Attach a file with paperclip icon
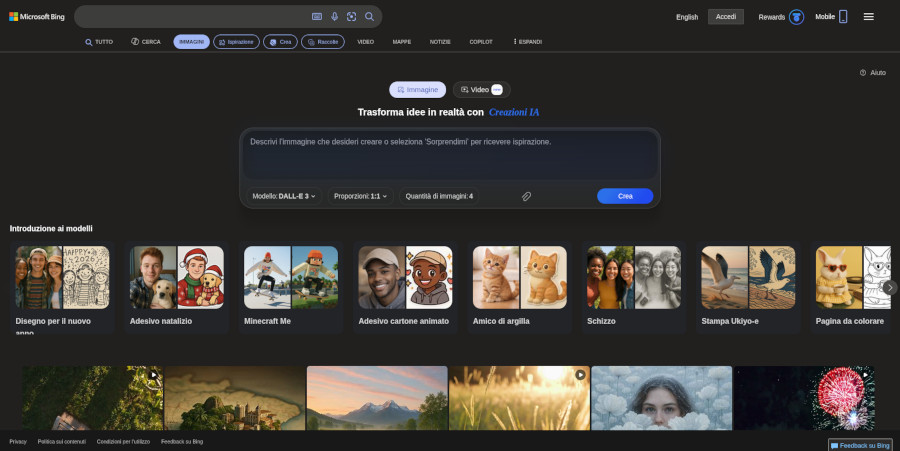900x451 pixels. [x=526, y=196]
